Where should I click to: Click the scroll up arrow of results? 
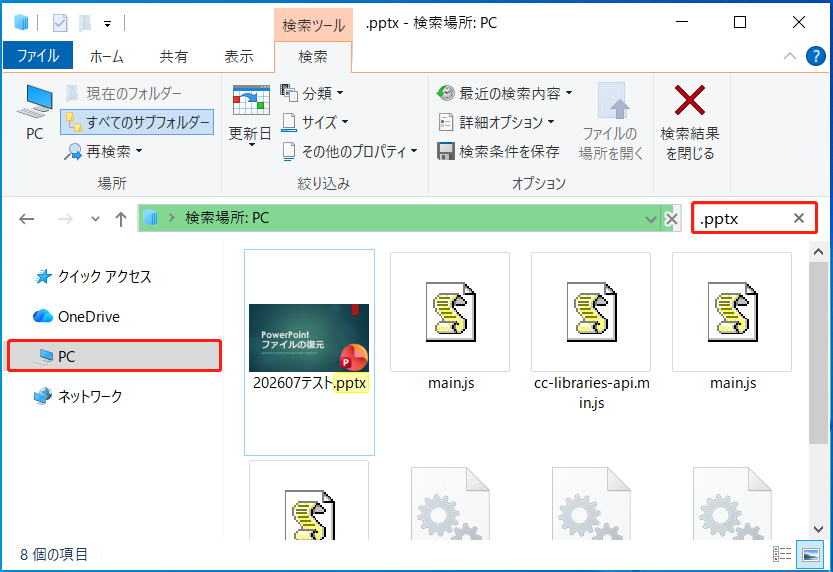[818, 252]
